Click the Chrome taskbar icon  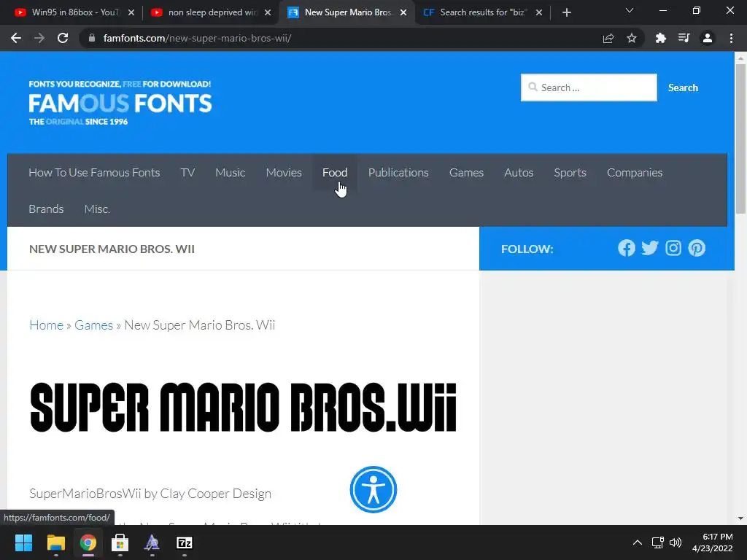click(88, 542)
